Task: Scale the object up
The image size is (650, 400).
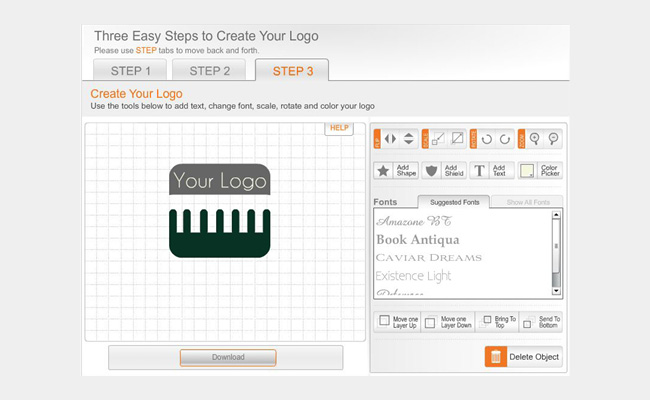Action: tap(438, 139)
